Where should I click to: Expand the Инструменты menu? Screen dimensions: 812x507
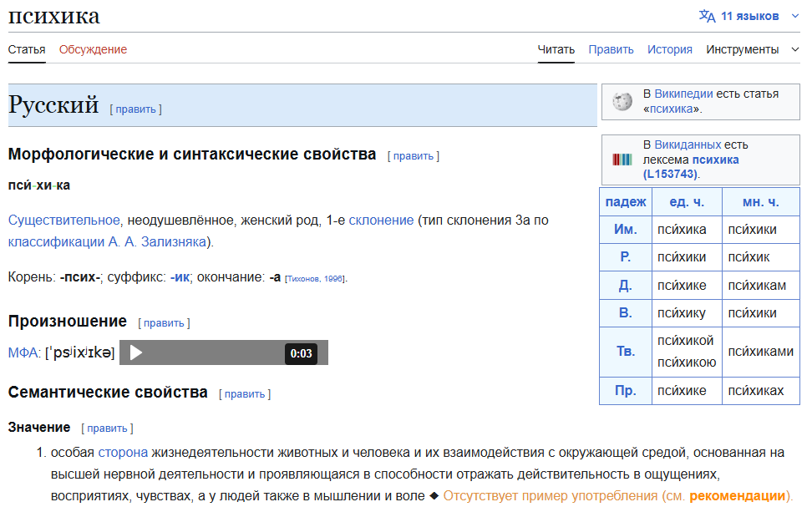pyautogui.click(x=752, y=49)
